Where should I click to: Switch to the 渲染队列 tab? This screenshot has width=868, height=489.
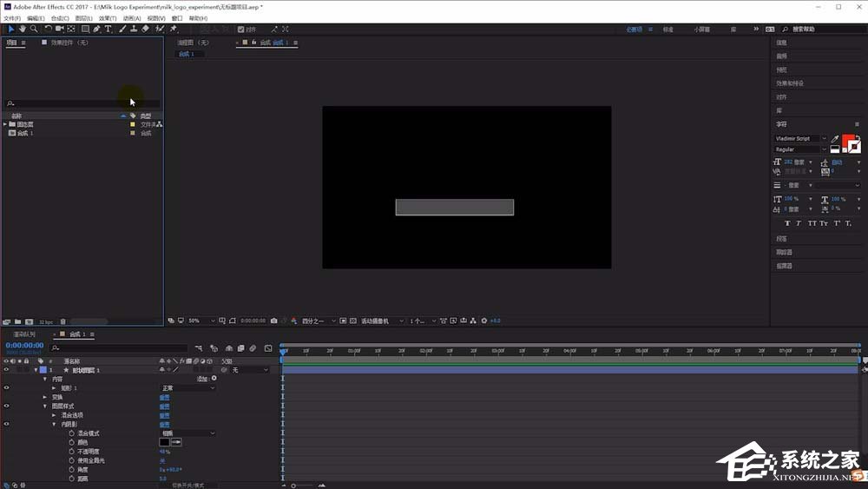[24, 334]
